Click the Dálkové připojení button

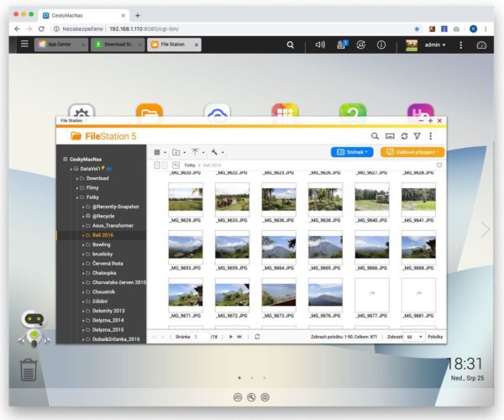coord(412,152)
